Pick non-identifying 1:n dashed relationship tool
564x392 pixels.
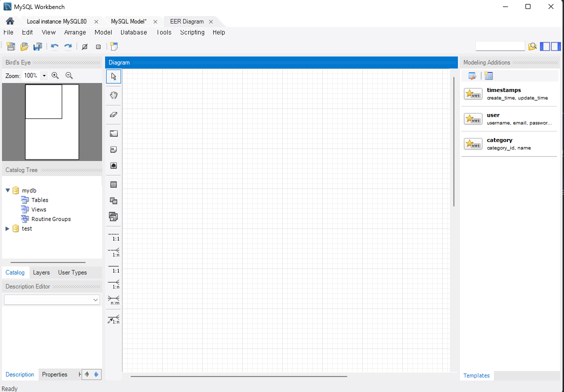[114, 252]
